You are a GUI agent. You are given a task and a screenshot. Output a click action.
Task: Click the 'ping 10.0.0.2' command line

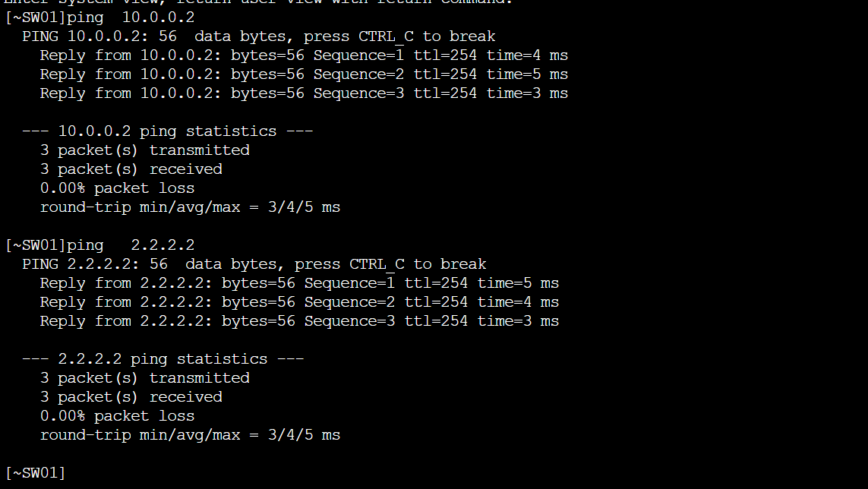pos(99,17)
